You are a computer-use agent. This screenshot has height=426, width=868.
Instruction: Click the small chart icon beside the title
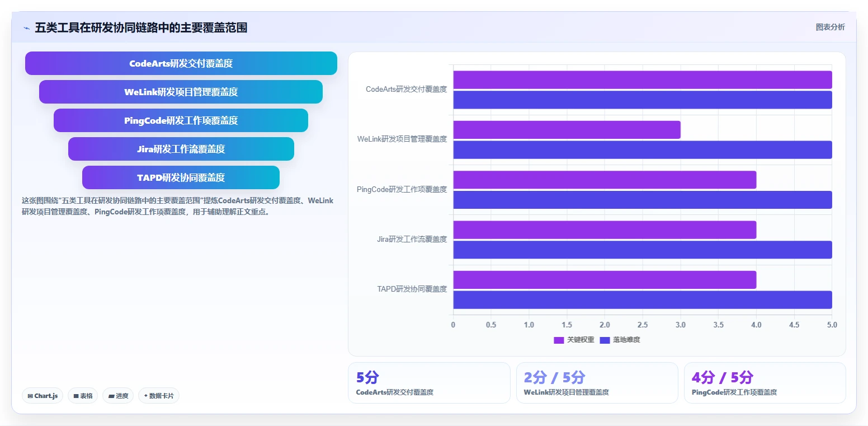[x=26, y=28]
